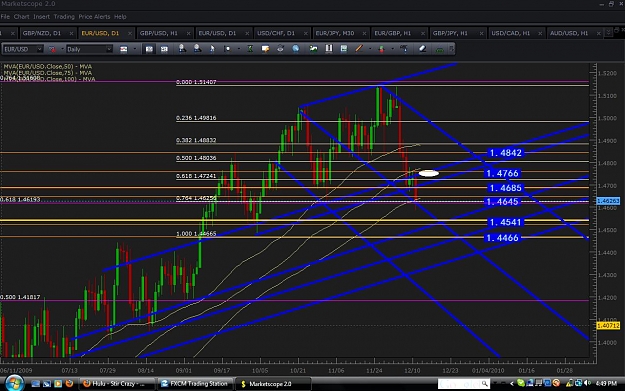Click the MVA(EUR/USD,Close,50) indicator label

[47, 67]
